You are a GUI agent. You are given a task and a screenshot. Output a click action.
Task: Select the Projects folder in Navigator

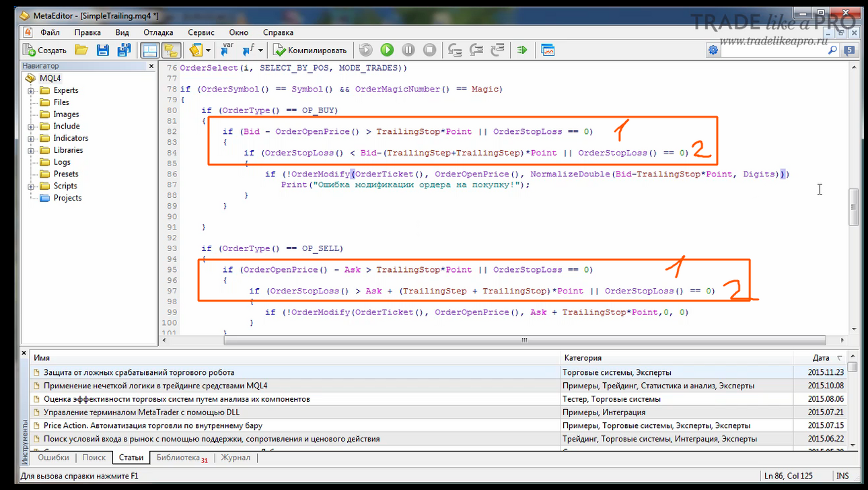pyautogui.click(x=67, y=198)
